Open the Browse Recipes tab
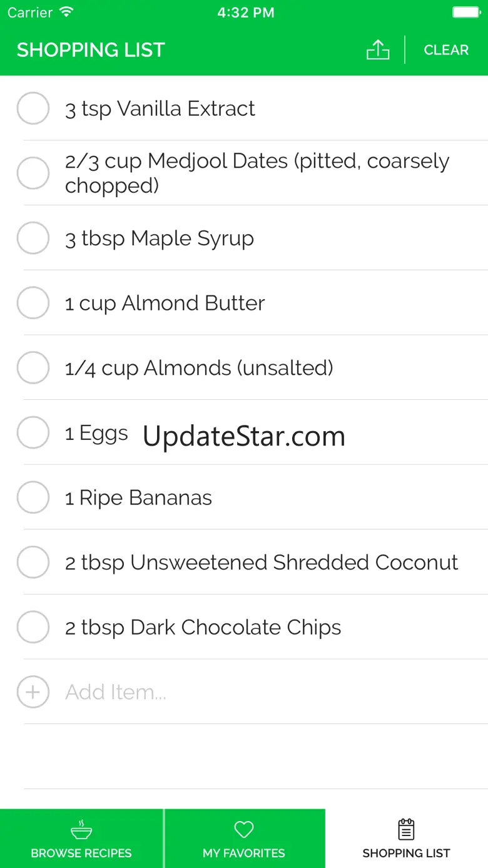488x868 pixels. pyautogui.click(x=81, y=839)
